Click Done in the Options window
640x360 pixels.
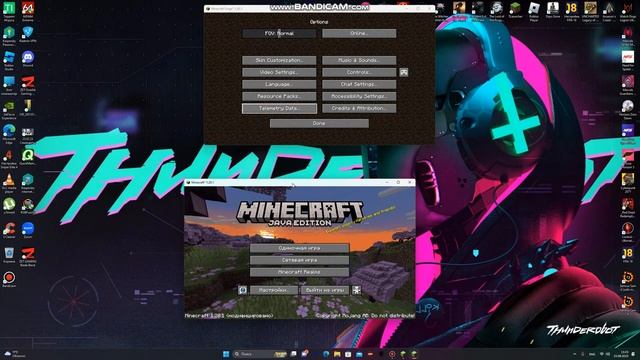tap(319, 123)
